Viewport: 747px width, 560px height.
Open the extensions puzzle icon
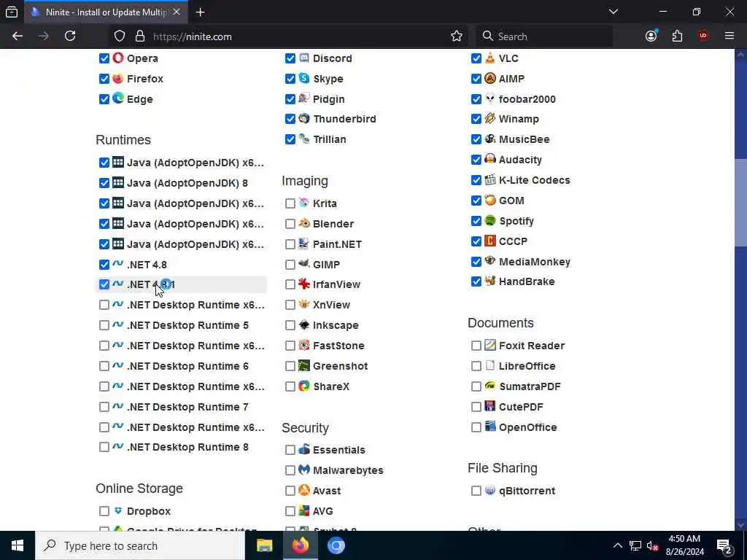coord(677,36)
